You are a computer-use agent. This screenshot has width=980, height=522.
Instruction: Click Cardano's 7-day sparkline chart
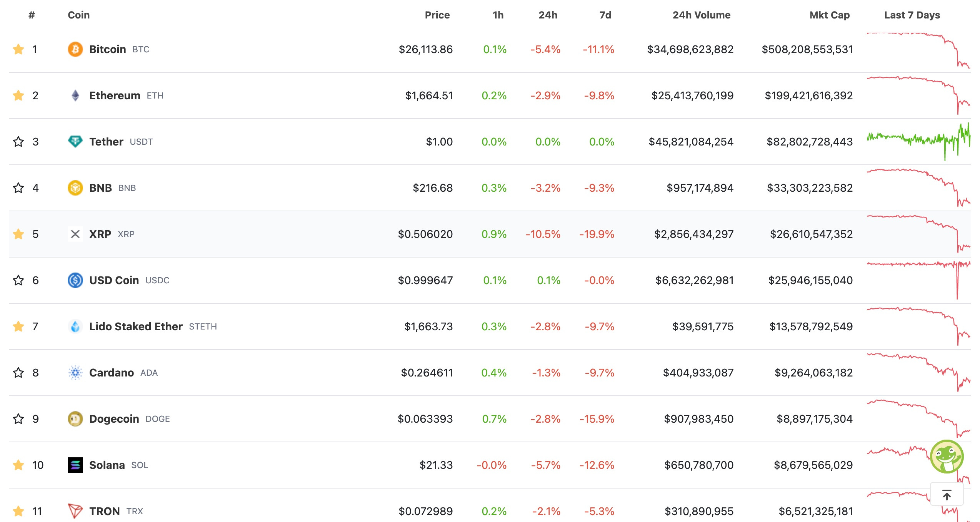click(918, 373)
